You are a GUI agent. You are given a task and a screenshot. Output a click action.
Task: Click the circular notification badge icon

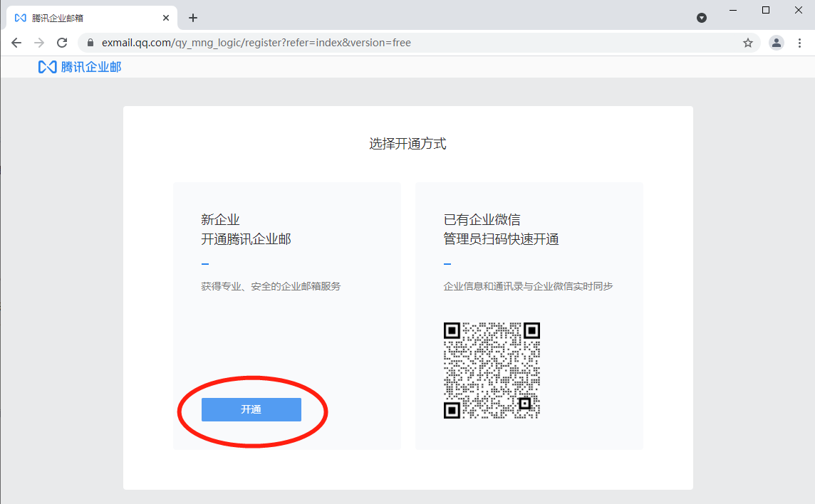[702, 17]
